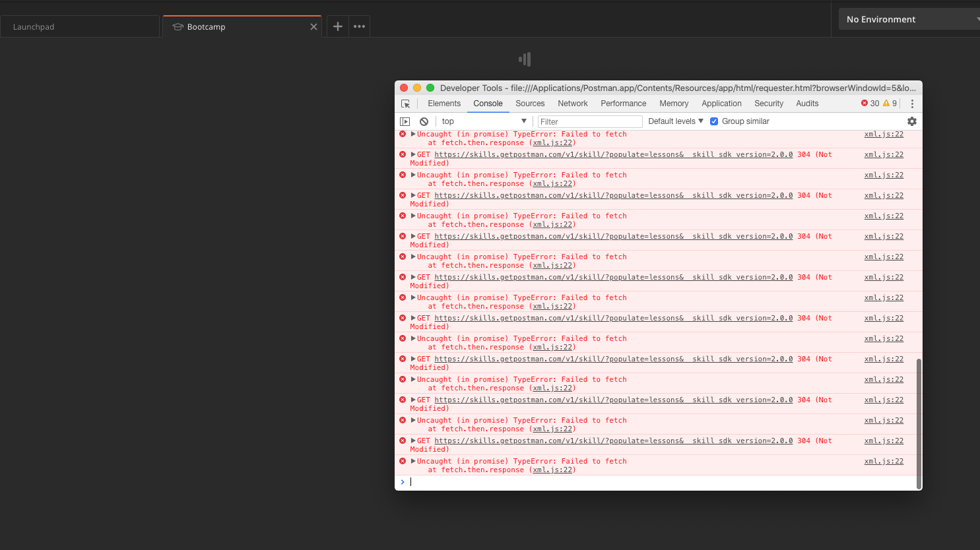This screenshot has height=550, width=980.
Task: Expand the first Uncaught TypeError message
Action: coord(413,134)
